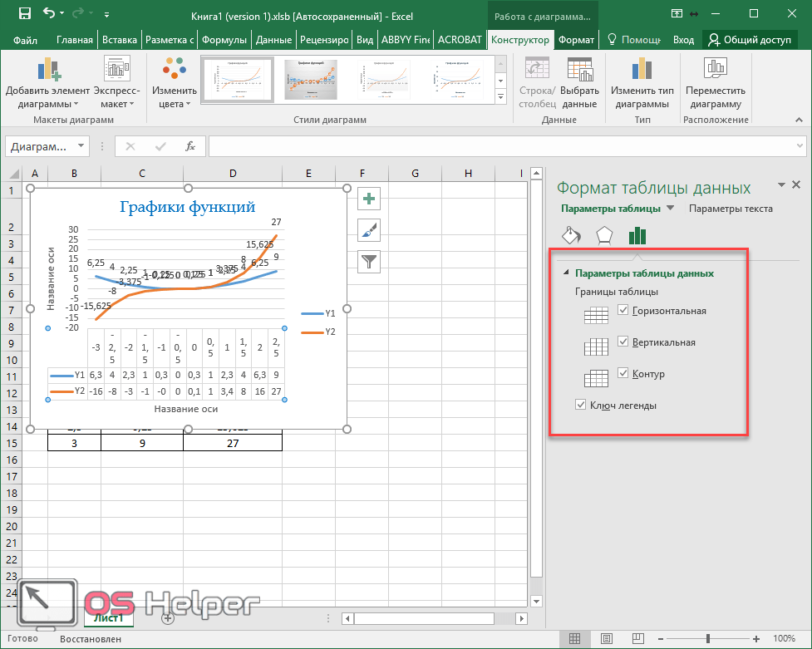Click chart styles paintbrush button
The width and height of the screenshot is (812, 649).
tap(369, 230)
